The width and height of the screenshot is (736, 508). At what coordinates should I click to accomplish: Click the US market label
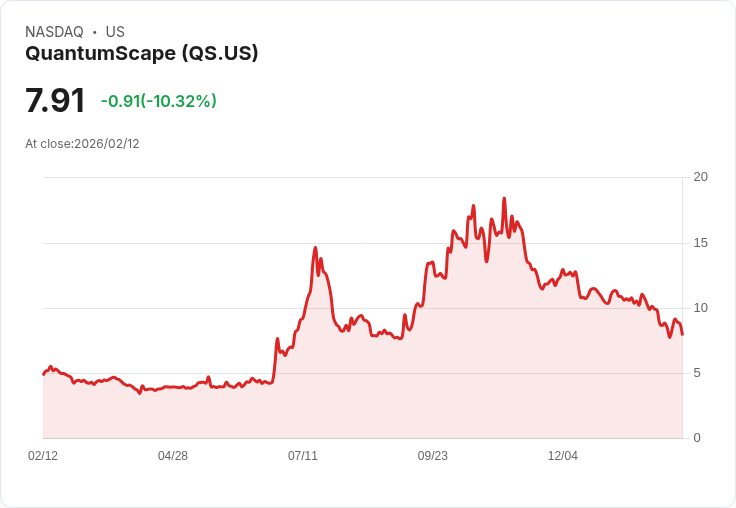click(115, 32)
